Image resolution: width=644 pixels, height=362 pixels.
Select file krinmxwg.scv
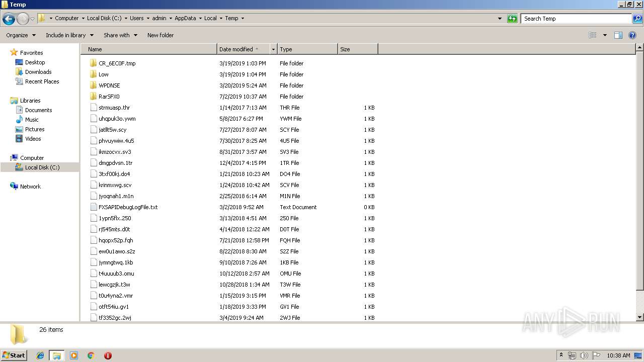(115, 185)
